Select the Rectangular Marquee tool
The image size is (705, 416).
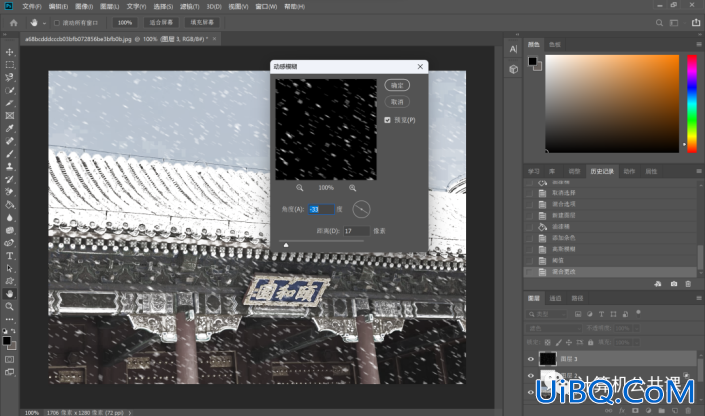(9, 65)
